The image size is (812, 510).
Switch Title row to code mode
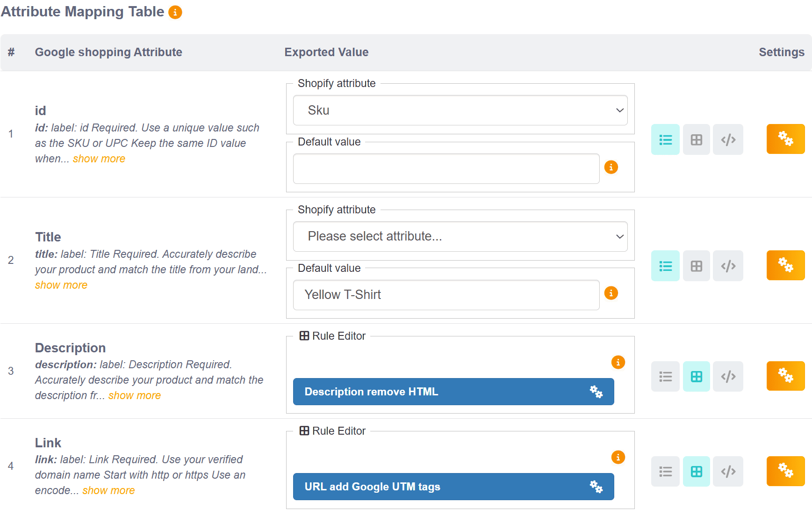[727, 266]
